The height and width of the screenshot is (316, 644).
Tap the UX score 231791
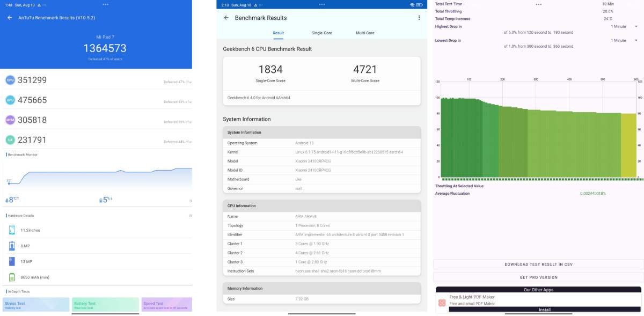(x=32, y=139)
